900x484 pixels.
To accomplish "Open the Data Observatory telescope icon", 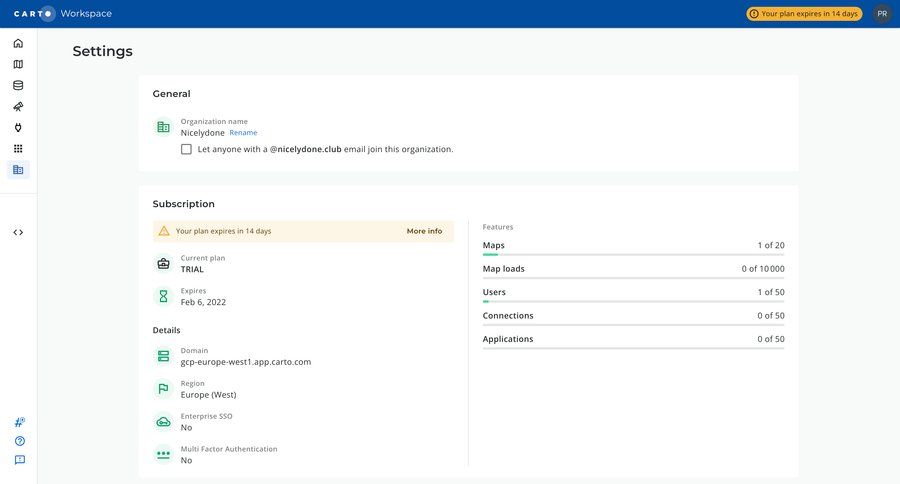I will (18, 106).
